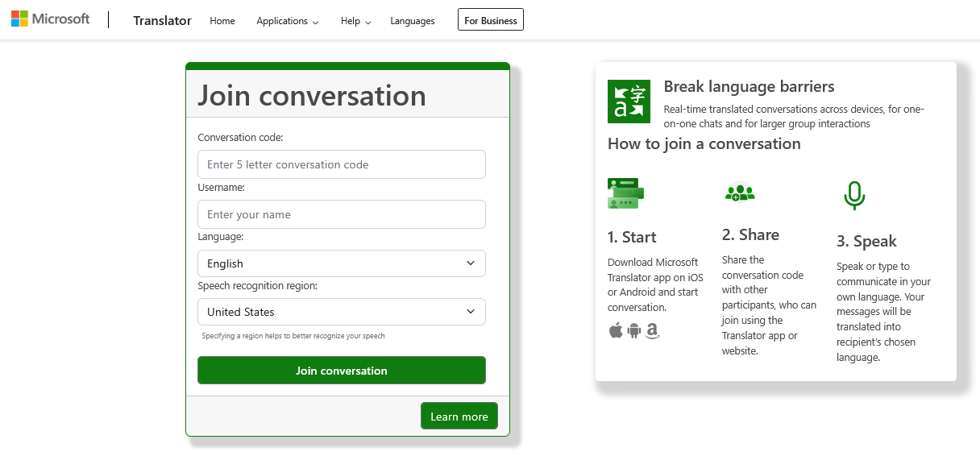Click the Translator language-swap icon

tap(629, 102)
